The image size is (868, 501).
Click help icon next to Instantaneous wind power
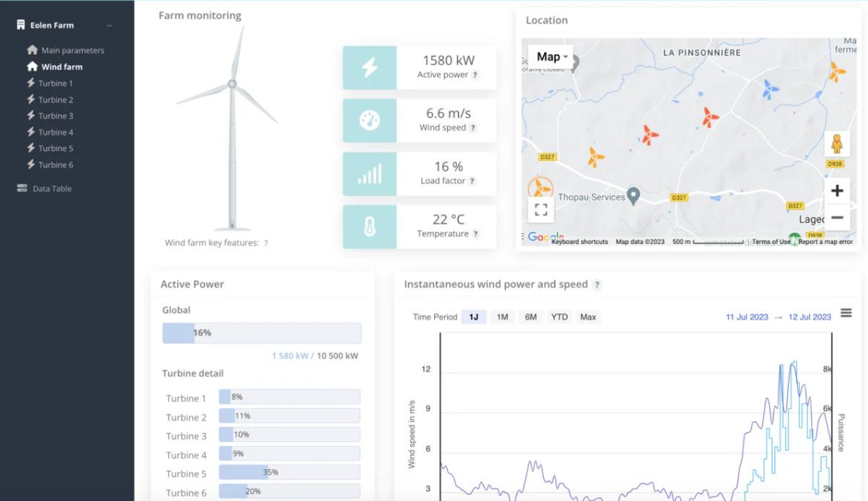click(x=596, y=285)
